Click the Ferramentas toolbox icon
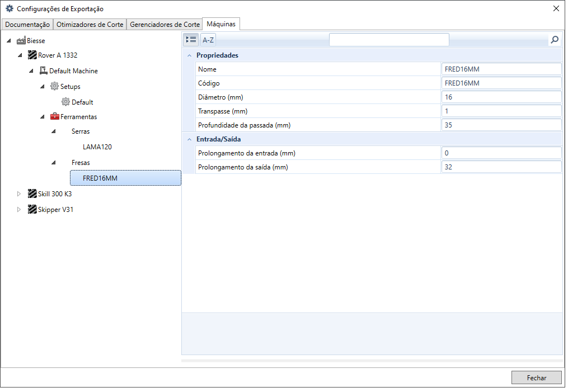The width and height of the screenshot is (568, 392). click(x=55, y=116)
